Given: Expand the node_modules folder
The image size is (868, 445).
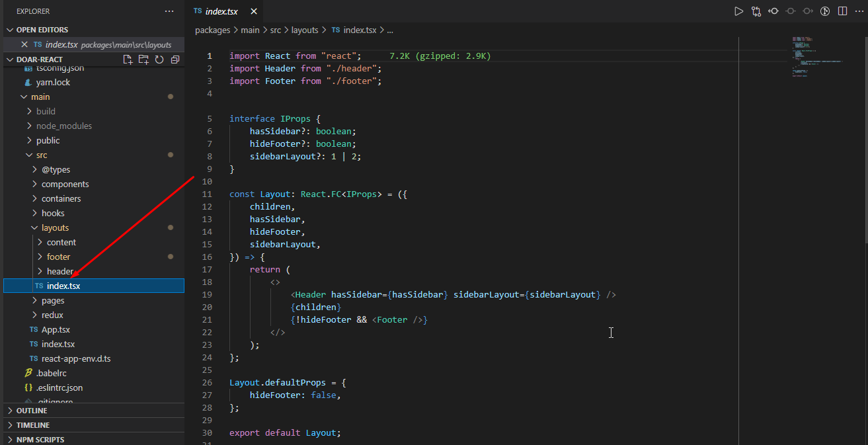Looking at the screenshot, I should [x=94, y=126].
